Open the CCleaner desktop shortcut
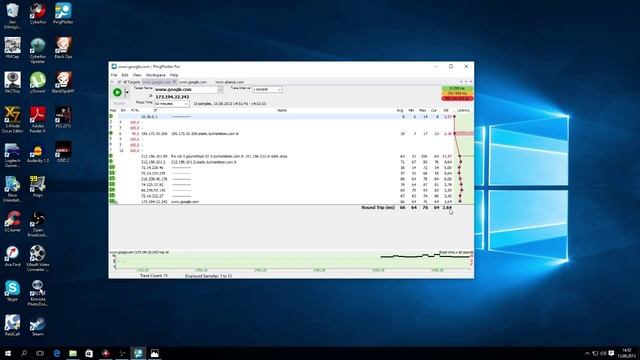Screen dimensions: 640x360 (x=12, y=222)
